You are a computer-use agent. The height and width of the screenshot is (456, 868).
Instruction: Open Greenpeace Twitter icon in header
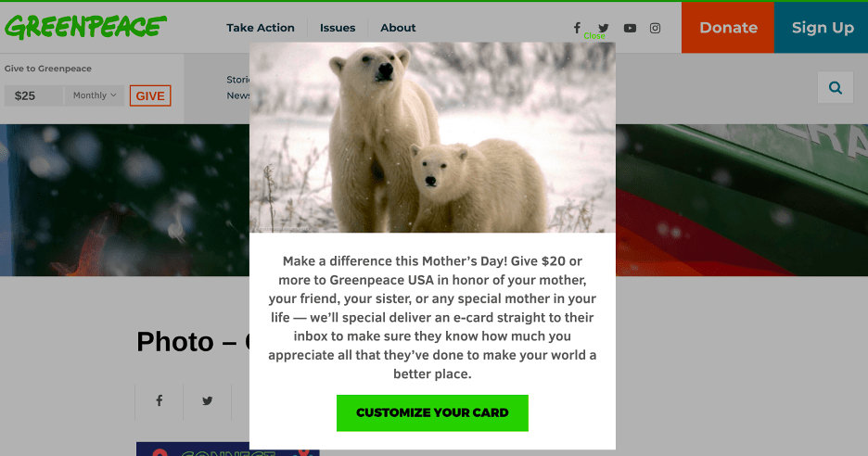click(x=604, y=28)
